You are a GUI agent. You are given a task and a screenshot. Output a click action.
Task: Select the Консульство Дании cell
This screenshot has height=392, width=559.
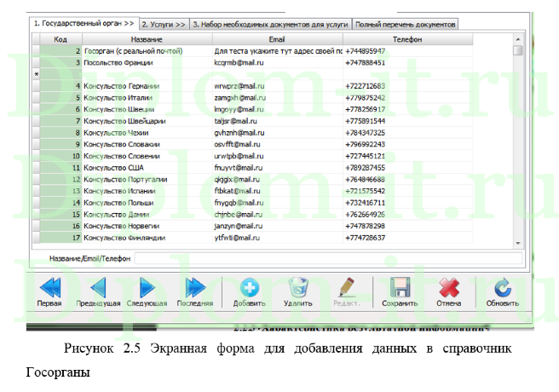147,214
